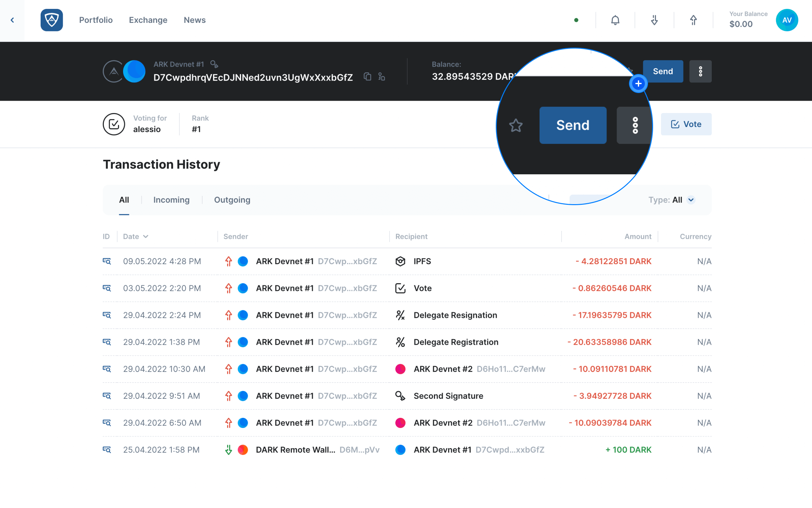Open wallet options three-dot button

point(700,71)
